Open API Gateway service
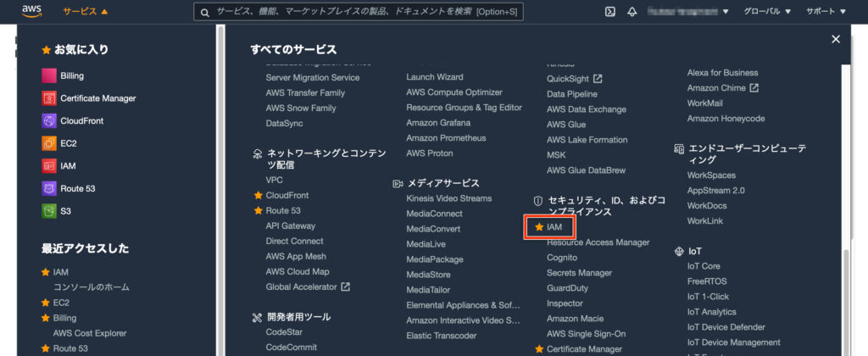868x356 pixels. (x=290, y=226)
